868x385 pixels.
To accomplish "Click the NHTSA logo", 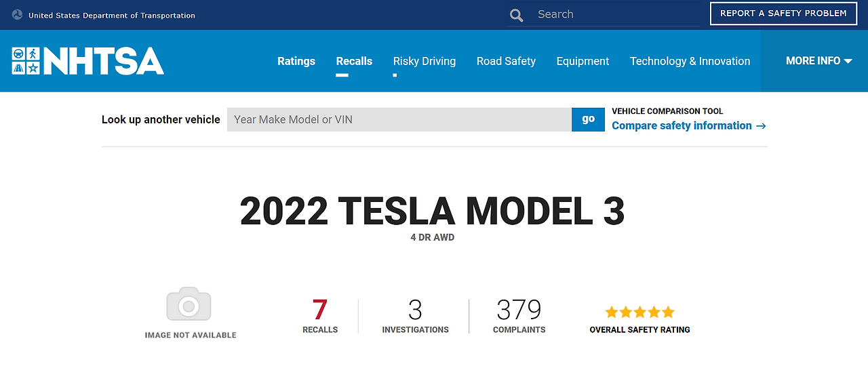I will [88, 61].
